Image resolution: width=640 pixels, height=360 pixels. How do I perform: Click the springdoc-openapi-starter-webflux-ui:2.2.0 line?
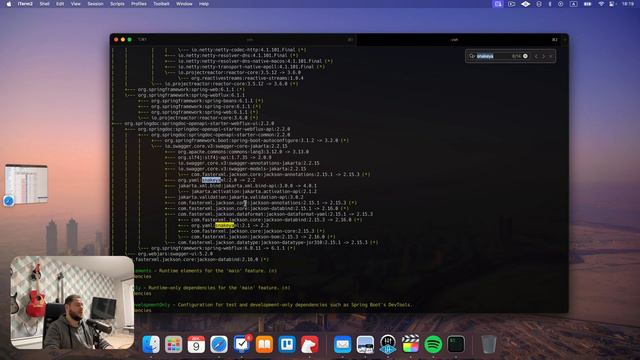coord(199,123)
